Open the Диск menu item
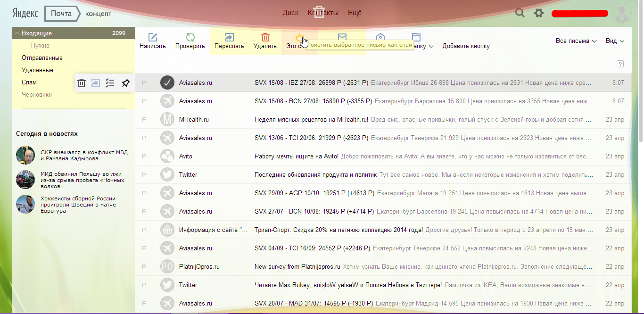This screenshot has height=314, width=644. pyautogui.click(x=290, y=13)
